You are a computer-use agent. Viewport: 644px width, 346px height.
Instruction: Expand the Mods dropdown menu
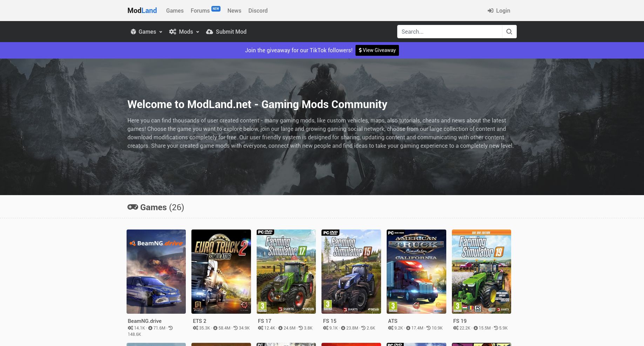184,32
